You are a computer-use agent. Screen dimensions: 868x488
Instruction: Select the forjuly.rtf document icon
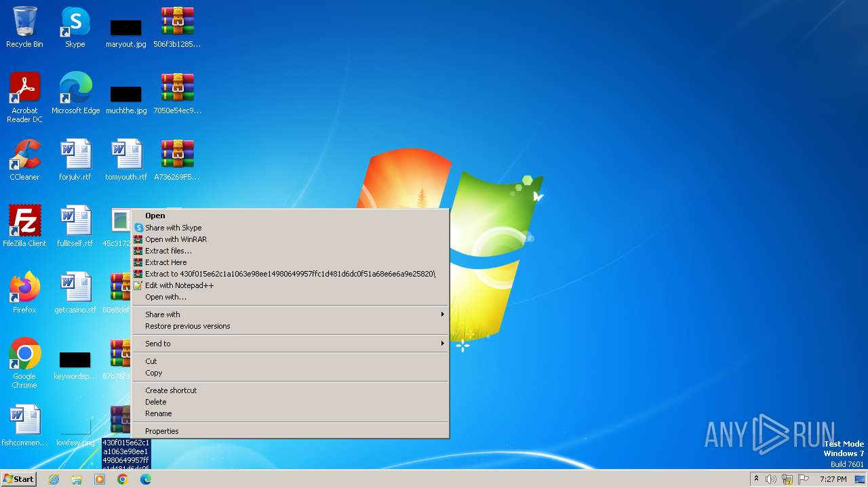click(x=75, y=160)
